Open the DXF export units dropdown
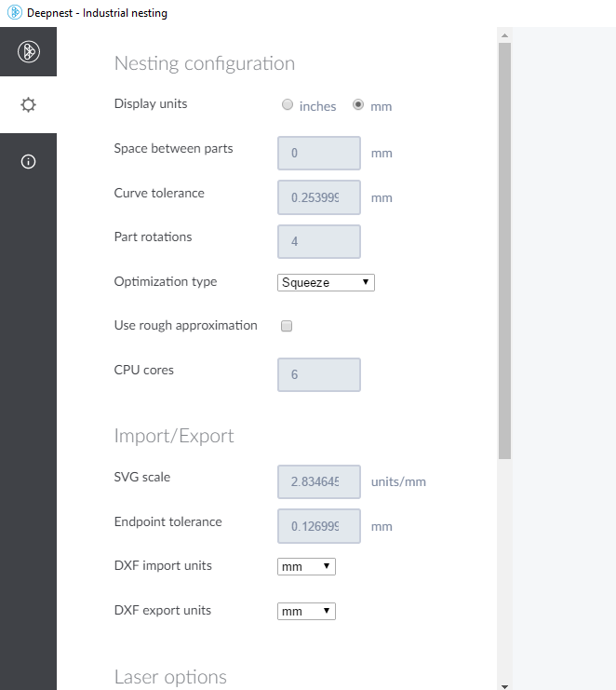 [x=306, y=611]
